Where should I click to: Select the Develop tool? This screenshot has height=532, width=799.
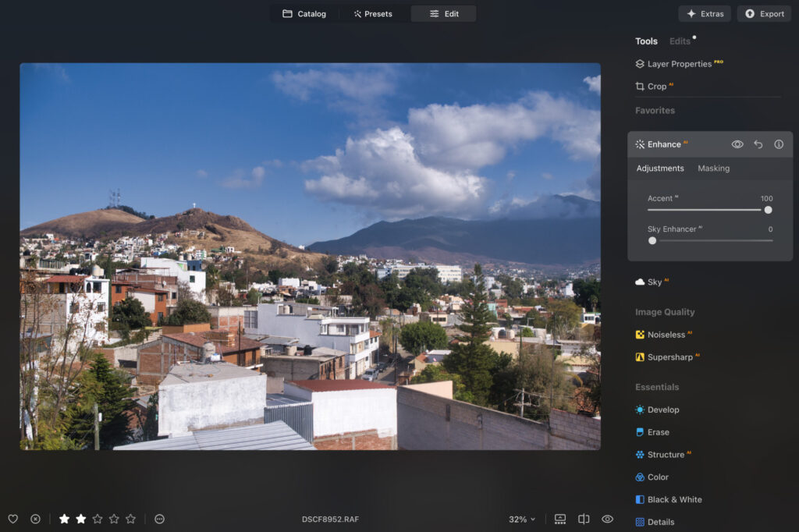[663, 410]
